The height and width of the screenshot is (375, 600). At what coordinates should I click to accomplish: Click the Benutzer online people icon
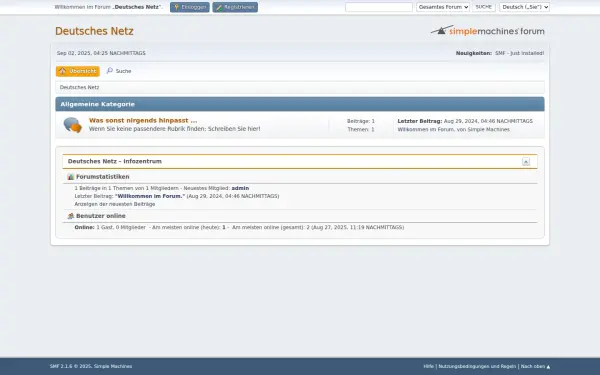(70, 216)
